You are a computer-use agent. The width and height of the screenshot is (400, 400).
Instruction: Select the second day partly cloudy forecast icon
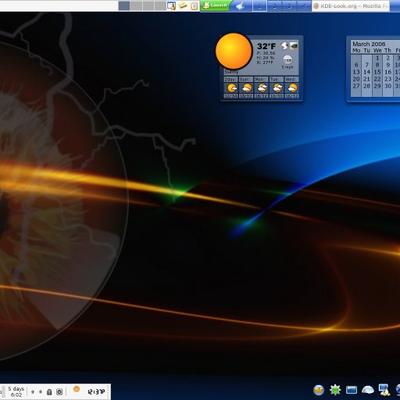pos(246,88)
